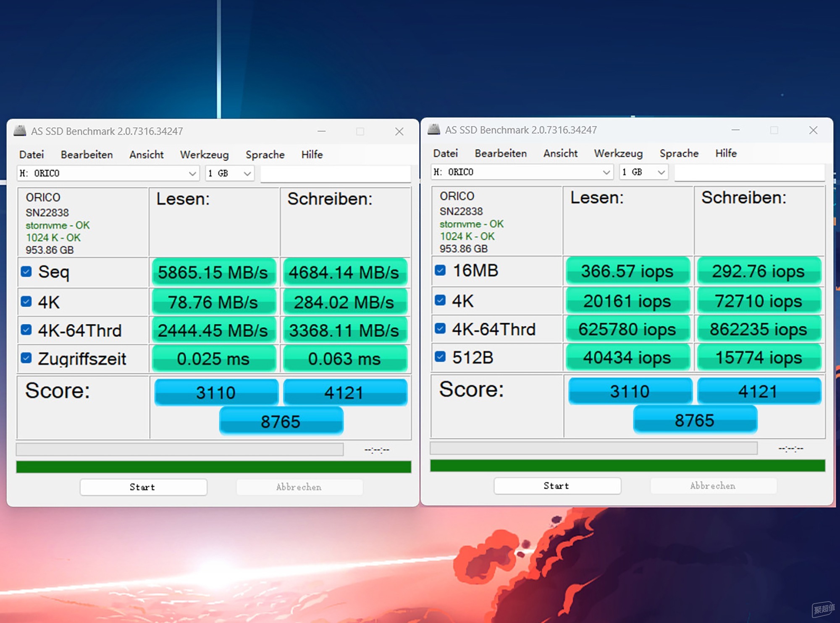Click access time write 0.063 ms
The image size is (840, 623).
click(344, 359)
